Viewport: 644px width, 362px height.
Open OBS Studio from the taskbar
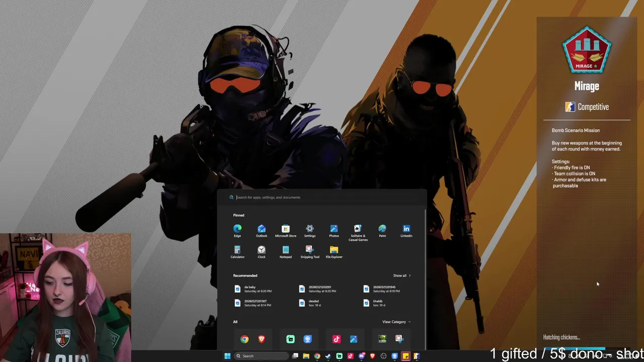tap(383, 356)
